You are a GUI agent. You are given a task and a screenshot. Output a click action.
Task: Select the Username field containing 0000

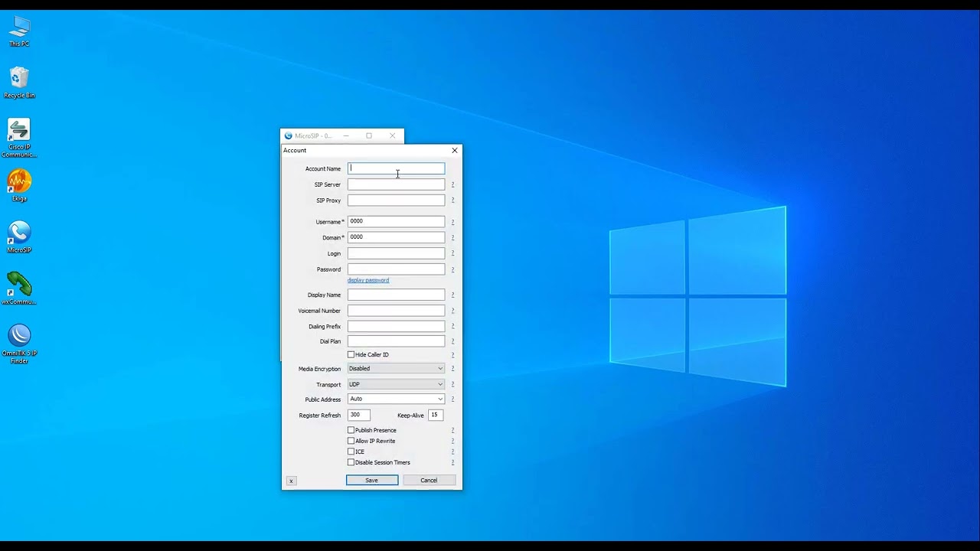(x=396, y=221)
